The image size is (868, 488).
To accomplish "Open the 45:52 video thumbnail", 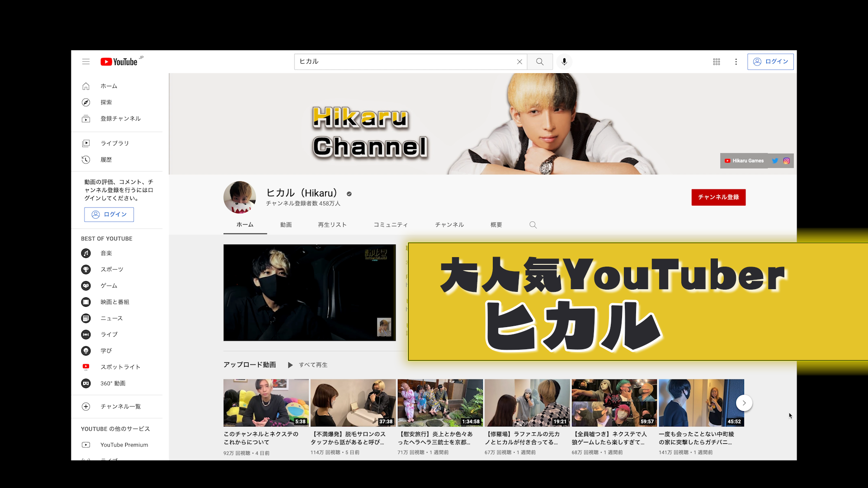I will [702, 403].
